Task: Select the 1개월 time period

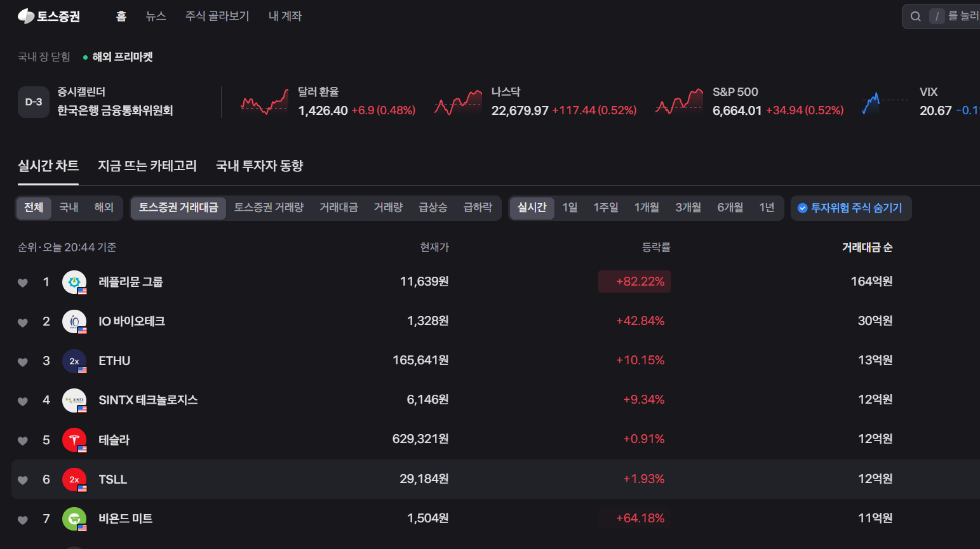Action: pos(647,208)
